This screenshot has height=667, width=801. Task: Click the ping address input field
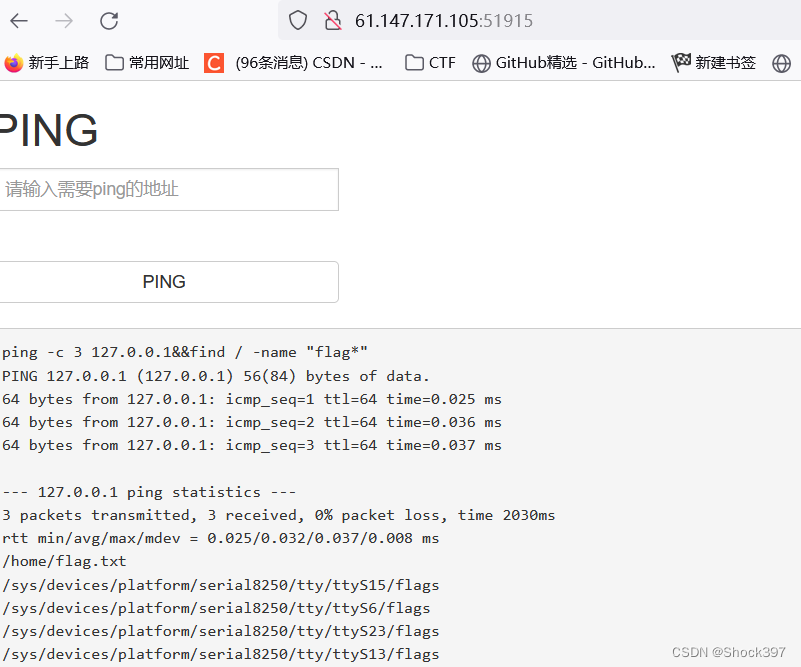pyautogui.click(x=169, y=189)
